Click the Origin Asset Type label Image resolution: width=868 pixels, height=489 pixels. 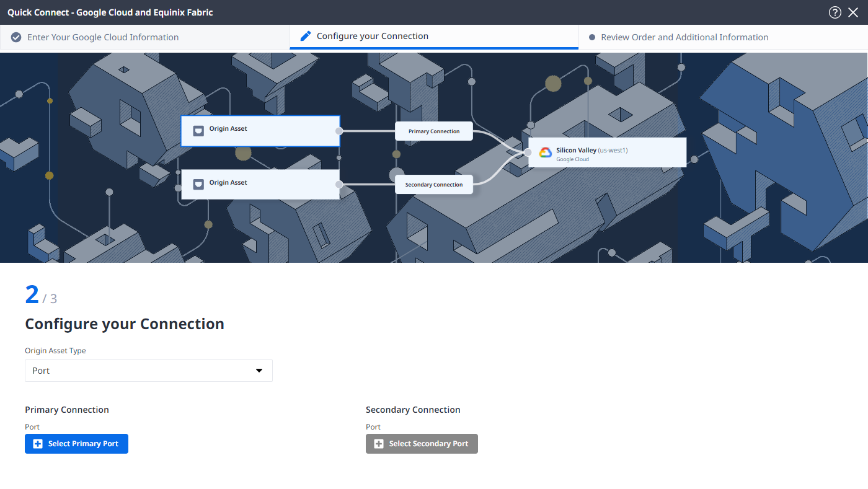pyautogui.click(x=55, y=351)
